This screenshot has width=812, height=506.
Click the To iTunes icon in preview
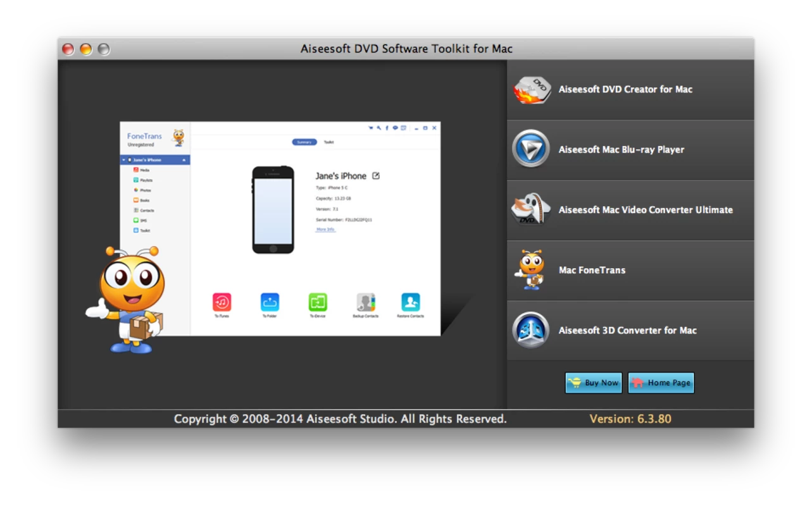[x=222, y=303]
